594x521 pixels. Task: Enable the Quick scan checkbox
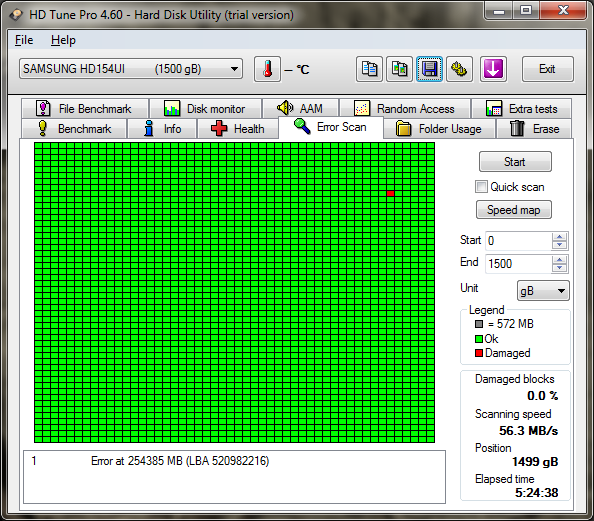click(481, 186)
